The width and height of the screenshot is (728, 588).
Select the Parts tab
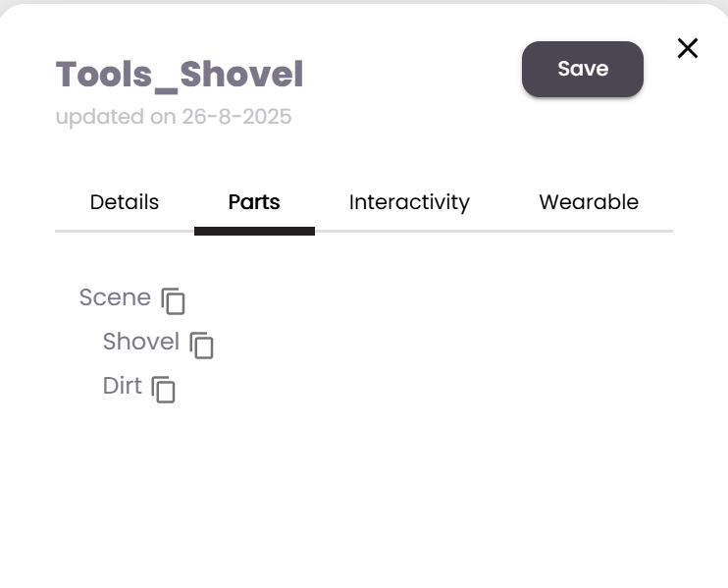pyautogui.click(x=254, y=202)
